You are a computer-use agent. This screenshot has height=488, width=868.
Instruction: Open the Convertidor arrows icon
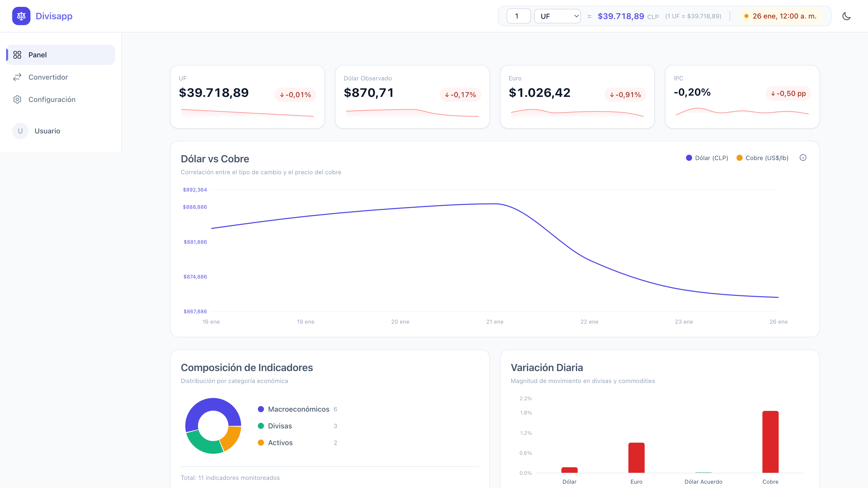point(18,77)
